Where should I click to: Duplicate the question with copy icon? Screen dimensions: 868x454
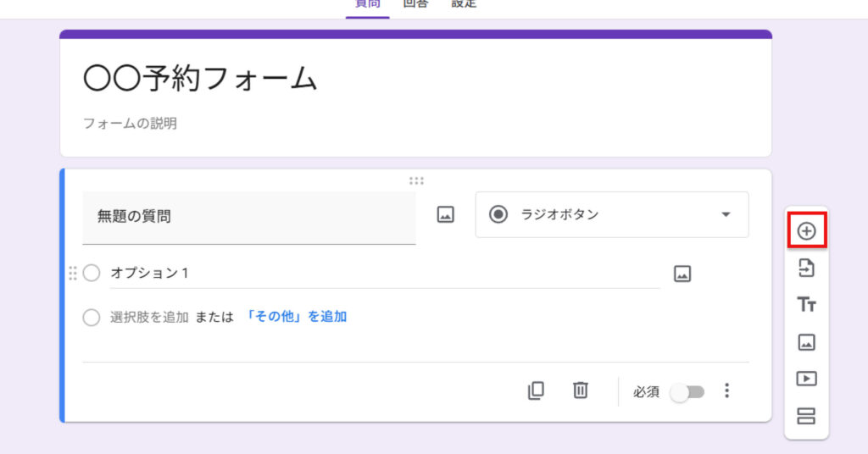pos(536,390)
